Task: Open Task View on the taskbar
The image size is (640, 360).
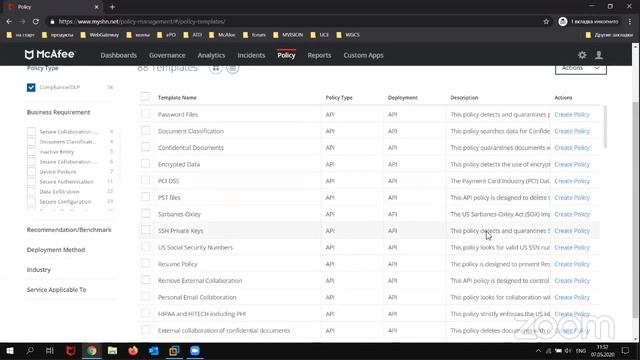Action: [x=50, y=351]
